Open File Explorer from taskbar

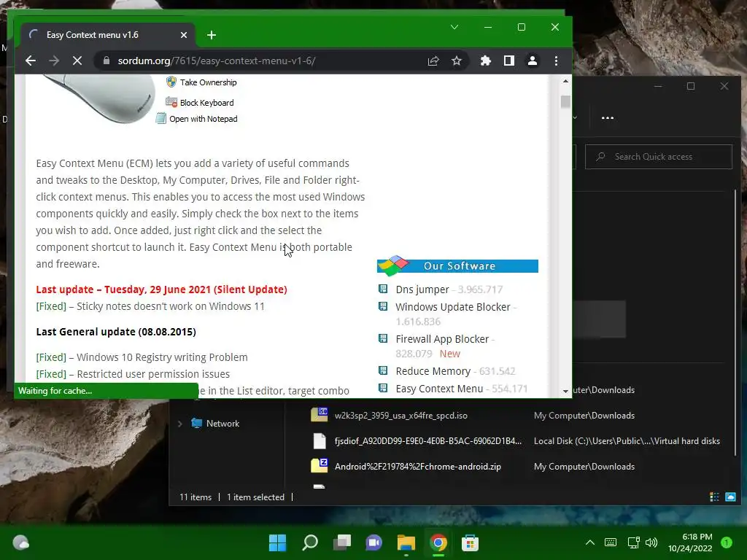[x=406, y=542]
